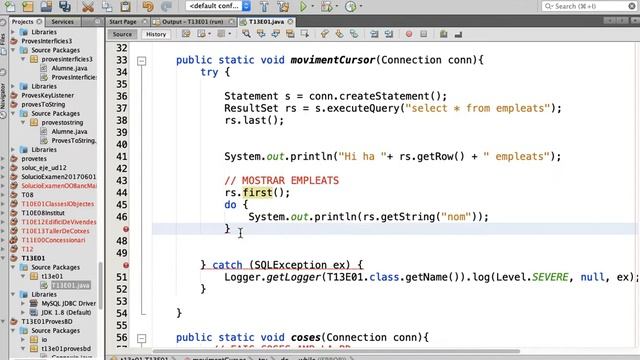Click the error marker near line 50
Viewport: 640px width, 360px height.
click(126, 265)
